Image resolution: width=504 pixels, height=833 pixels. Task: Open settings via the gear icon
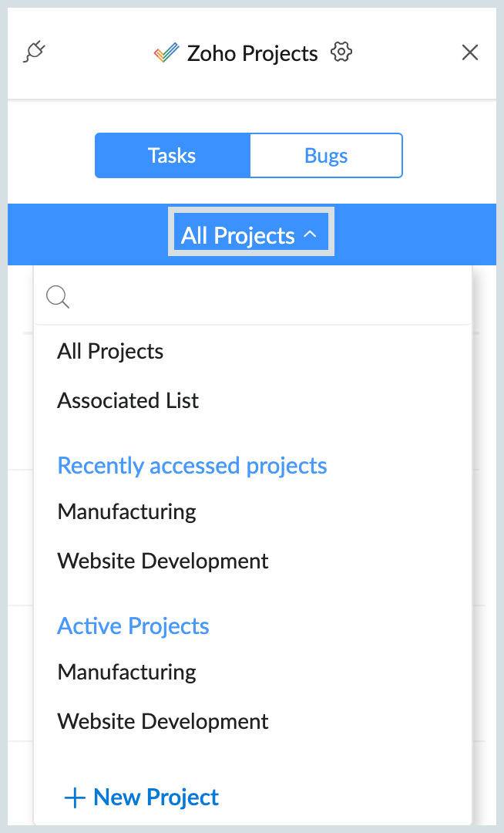(x=341, y=52)
